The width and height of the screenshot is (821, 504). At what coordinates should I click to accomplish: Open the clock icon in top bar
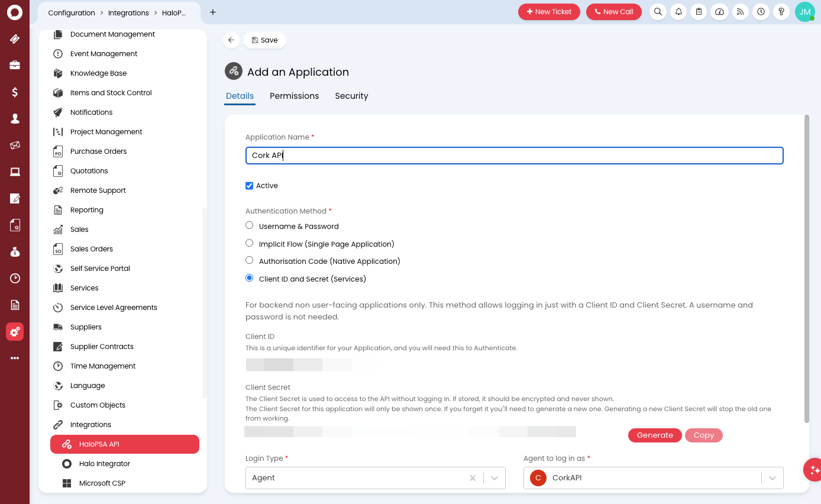point(761,12)
